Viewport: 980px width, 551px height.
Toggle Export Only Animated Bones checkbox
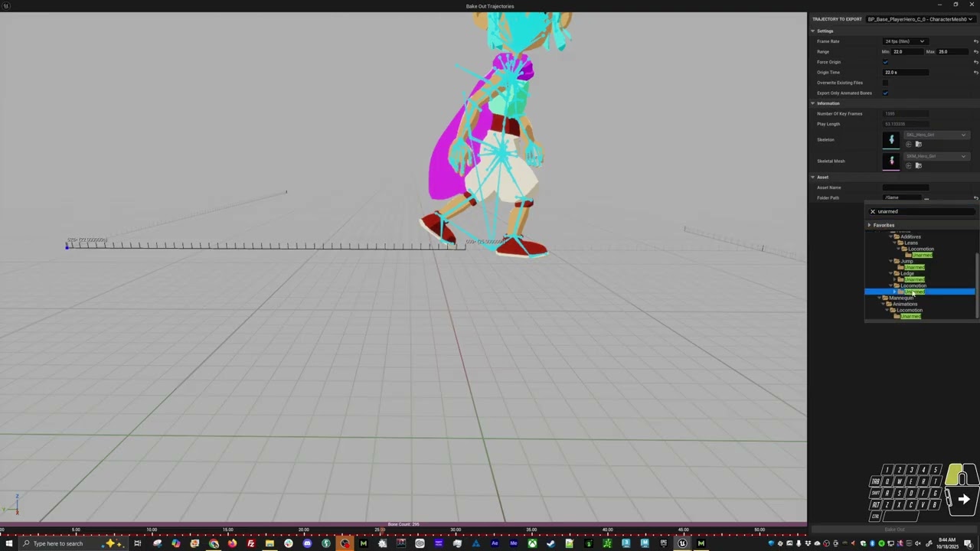click(x=886, y=93)
